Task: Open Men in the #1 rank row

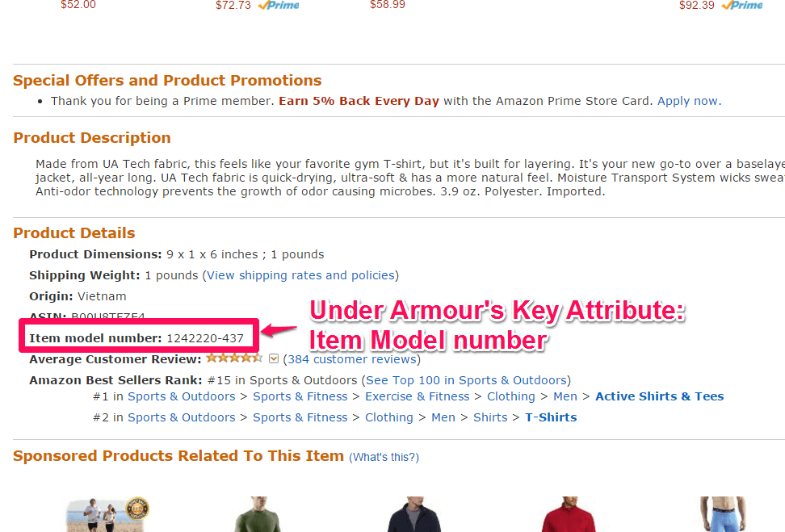Action: [x=565, y=396]
